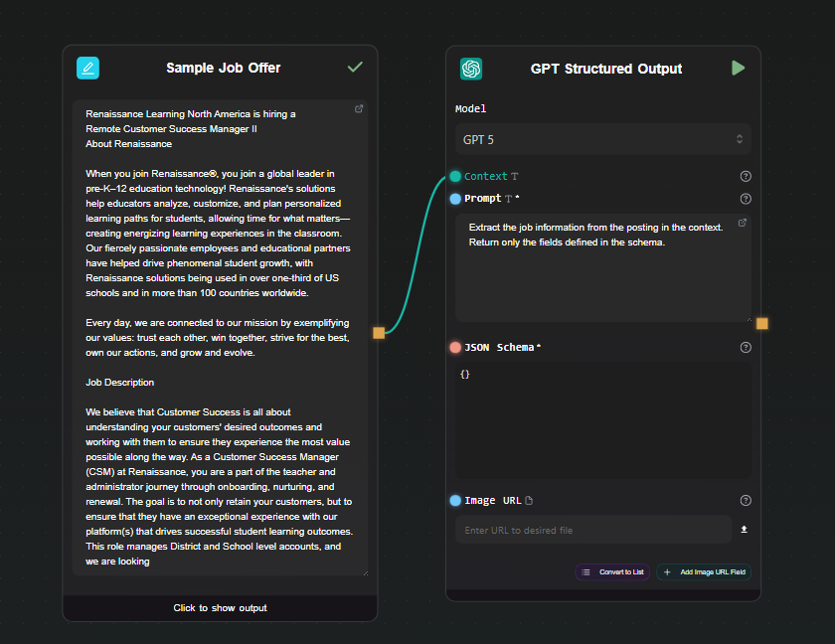835x644 pixels.
Task: Open help for Image URL
Action: (x=745, y=500)
